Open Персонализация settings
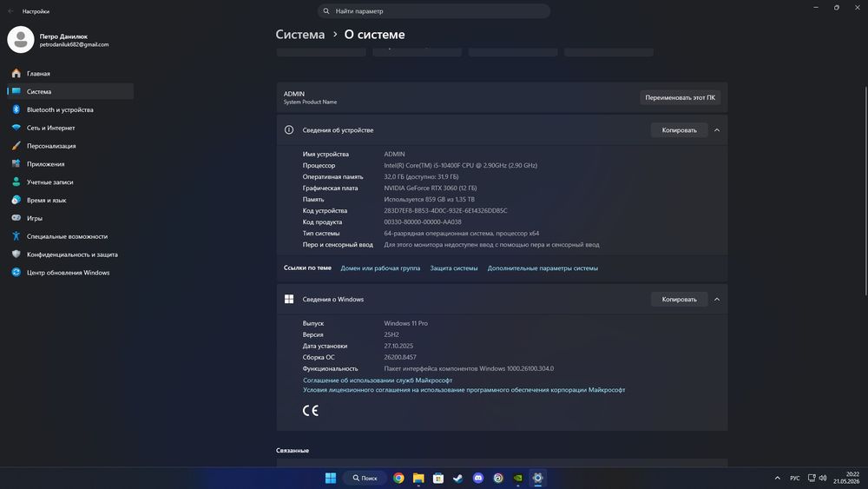Image resolution: width=868 pixels, height=489 pixels. [x=70, y=146]
